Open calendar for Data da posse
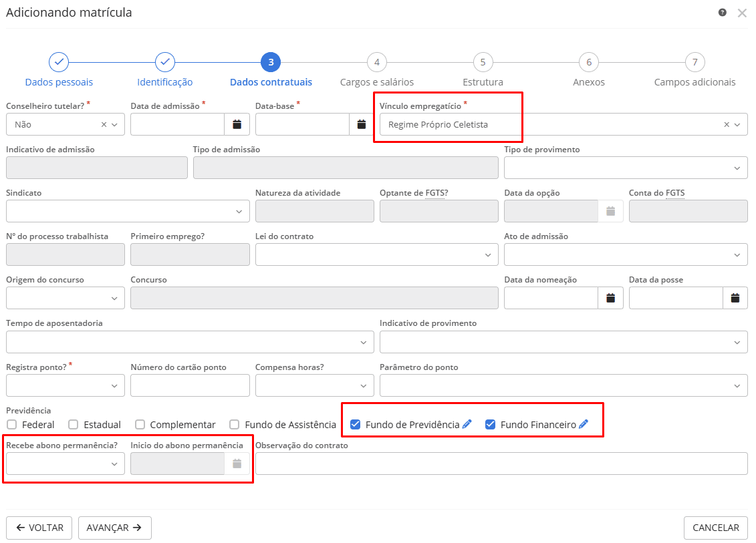This screenshot has height=543, width=756. pyautogui.click(x=735, y=298)
